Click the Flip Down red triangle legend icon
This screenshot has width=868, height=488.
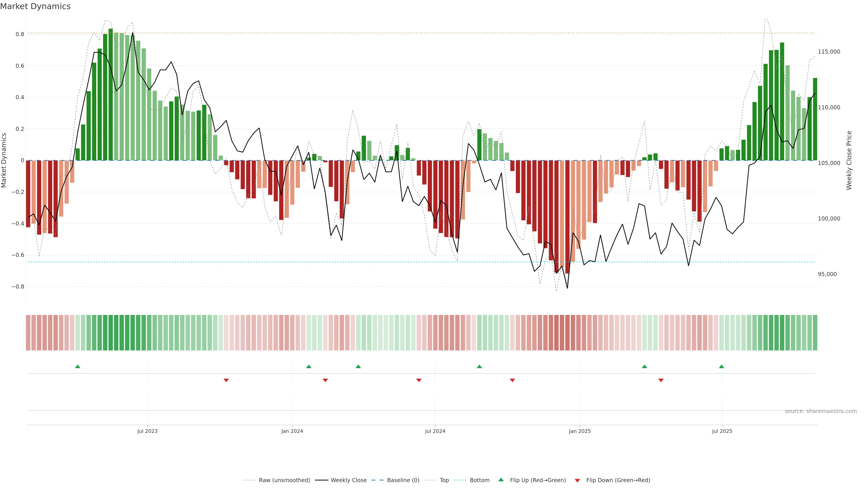tap(577, 481)
